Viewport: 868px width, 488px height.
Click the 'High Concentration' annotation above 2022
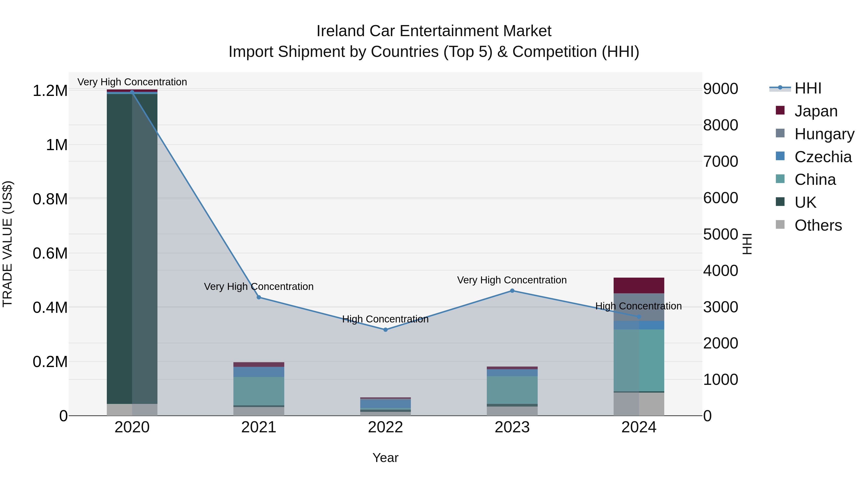click(386, 319)
